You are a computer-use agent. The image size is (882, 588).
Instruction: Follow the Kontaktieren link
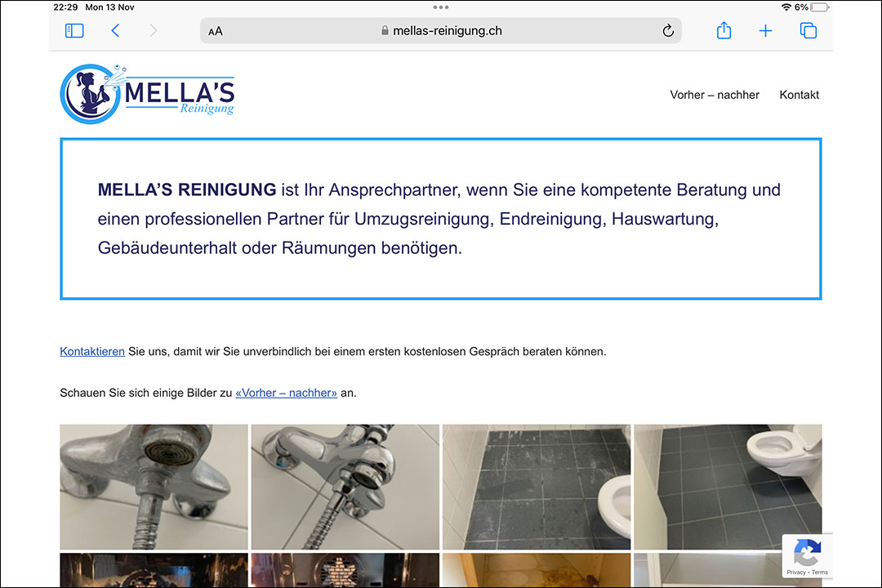click(92, 352)
